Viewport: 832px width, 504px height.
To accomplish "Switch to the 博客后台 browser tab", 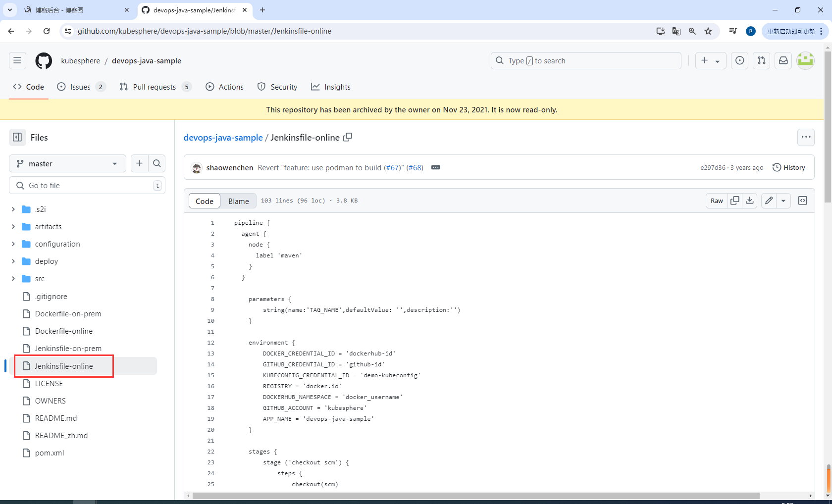I will point(77,10).
